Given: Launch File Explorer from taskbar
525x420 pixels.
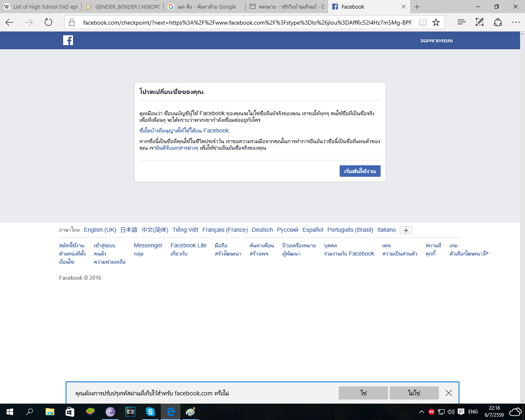Looking at the screenshot, I should 50,412.
